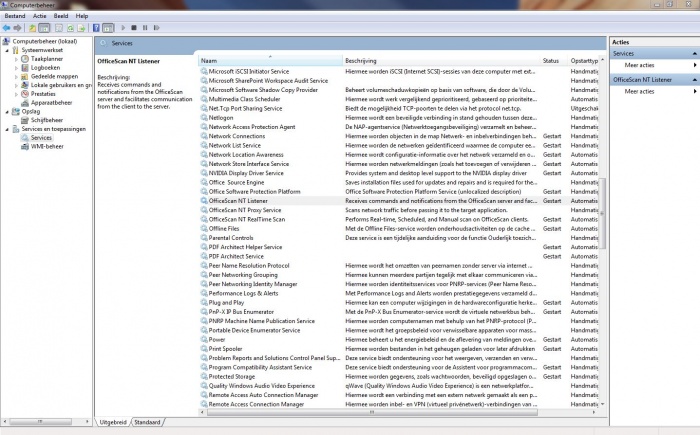Click the Export List toolbar icon

tap(81, 28)
